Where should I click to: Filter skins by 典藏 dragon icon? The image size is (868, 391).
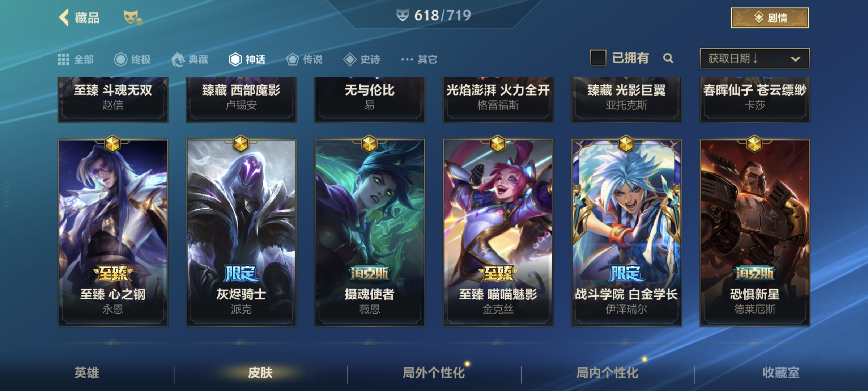(x=190, y=59)
